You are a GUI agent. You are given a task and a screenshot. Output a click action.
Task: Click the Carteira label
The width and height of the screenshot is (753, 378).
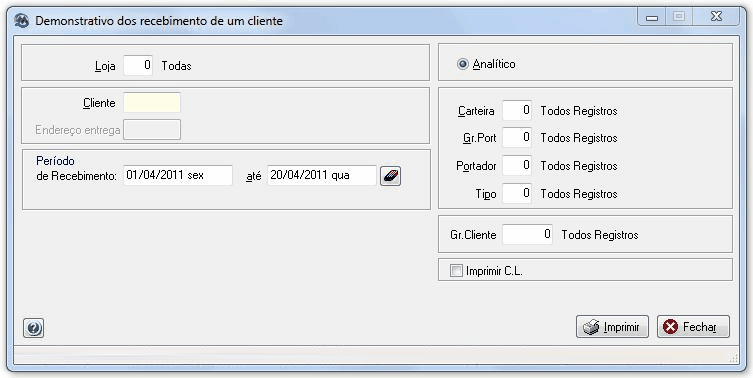[476, 111]
